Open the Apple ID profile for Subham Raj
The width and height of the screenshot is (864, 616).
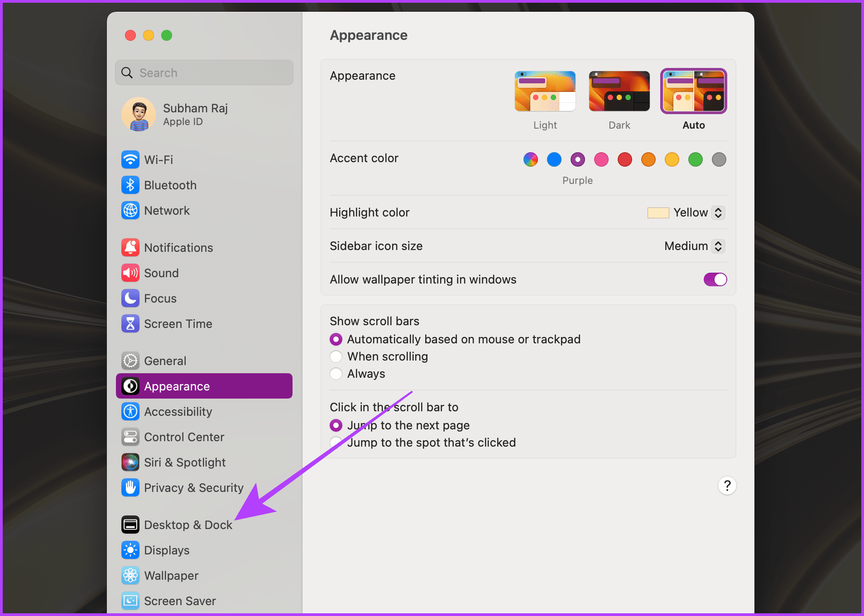click(195, 114)
